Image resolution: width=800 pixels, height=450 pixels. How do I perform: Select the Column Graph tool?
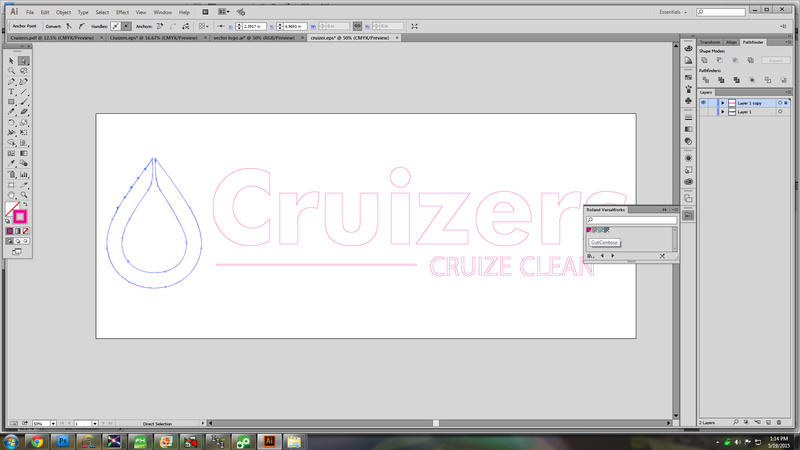(23, 174)
